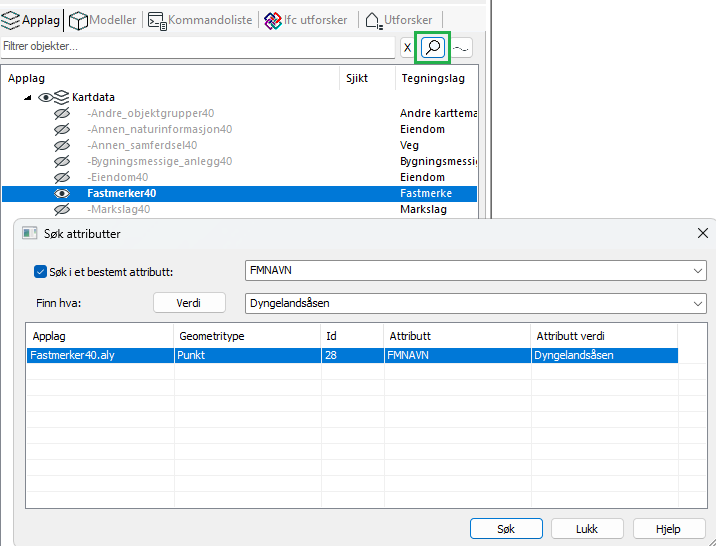Switch to the Kommandoliste tab

[x=198, y=20]
